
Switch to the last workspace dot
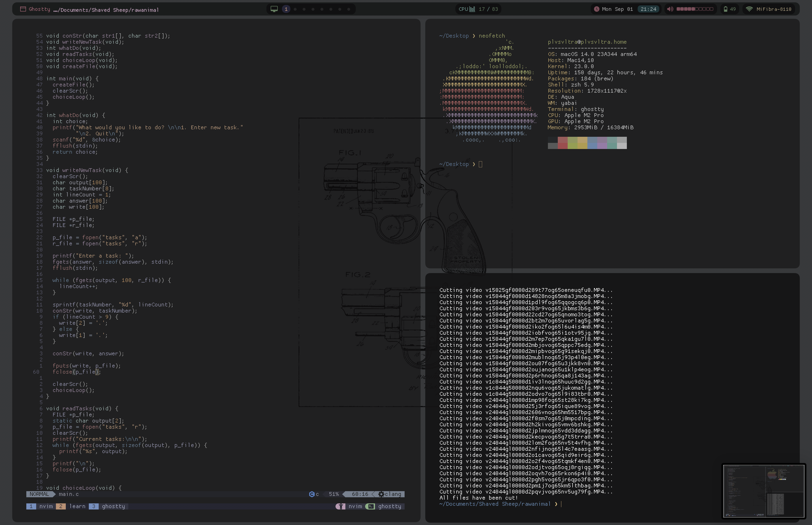(x=349, y=9)
